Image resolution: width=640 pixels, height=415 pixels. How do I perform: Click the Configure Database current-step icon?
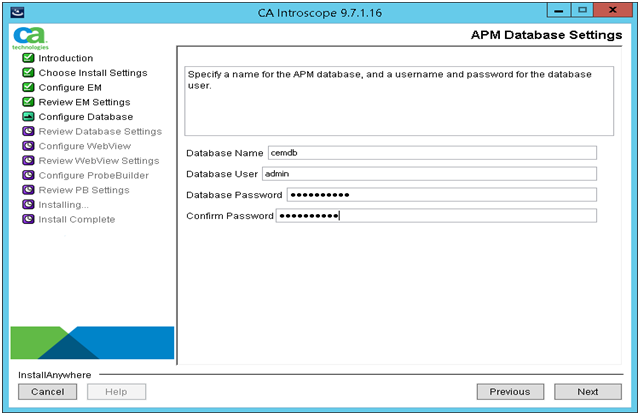point(28,117)
